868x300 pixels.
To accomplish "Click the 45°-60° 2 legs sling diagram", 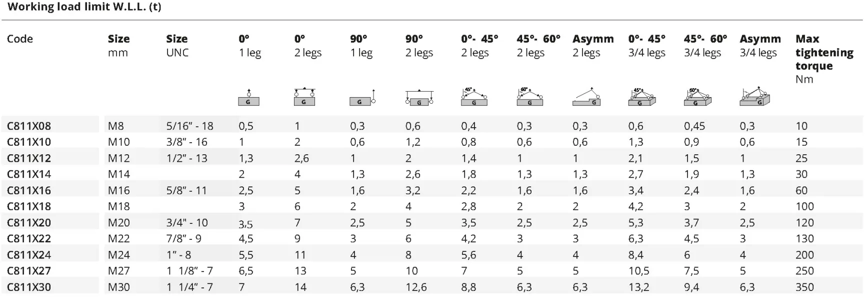I will click(529, 97).
